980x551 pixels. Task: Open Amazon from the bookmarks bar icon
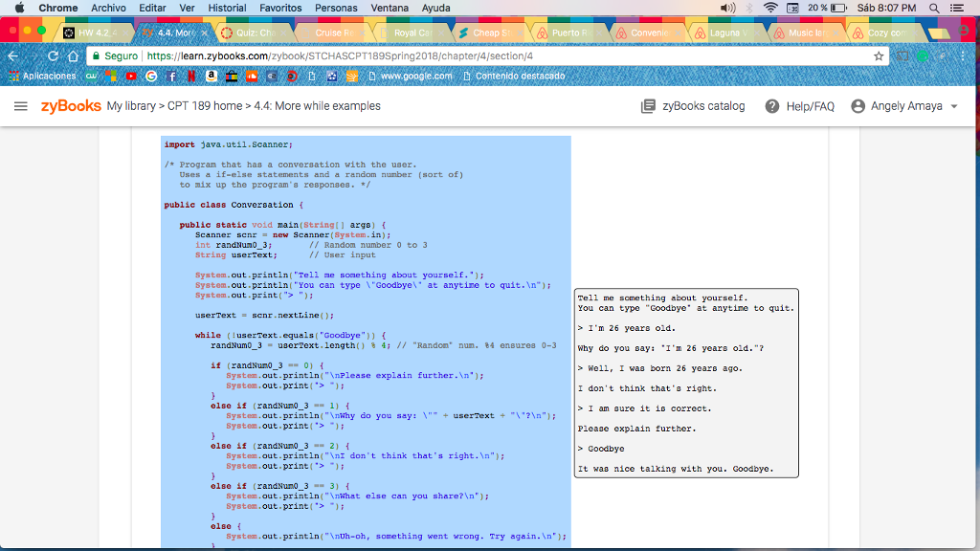tap(212, 77)
